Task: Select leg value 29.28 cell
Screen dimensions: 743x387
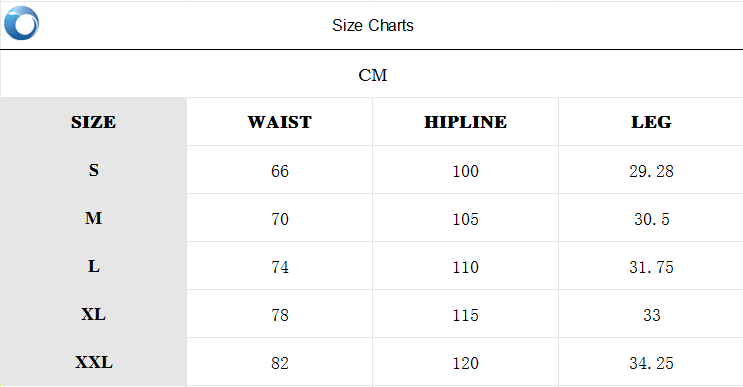Action: click(651, 171)
